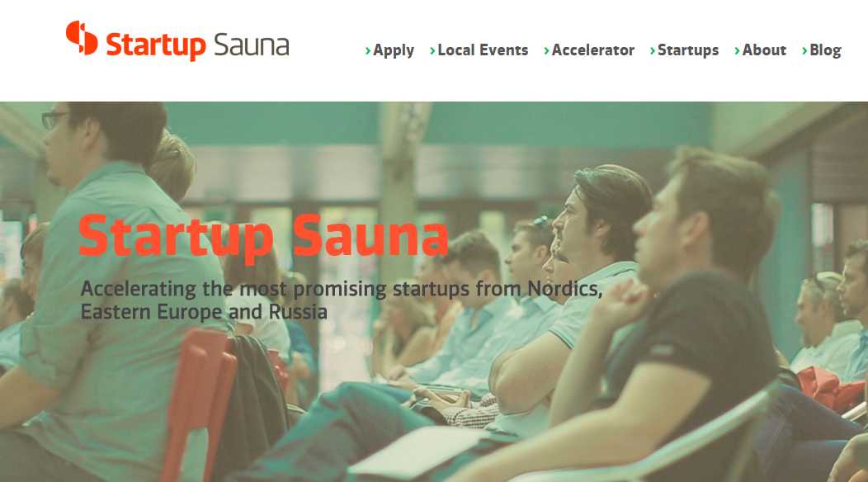The image size is (868, 482).
Task: Click the green chevron before Apply
Action: point(368,51)
